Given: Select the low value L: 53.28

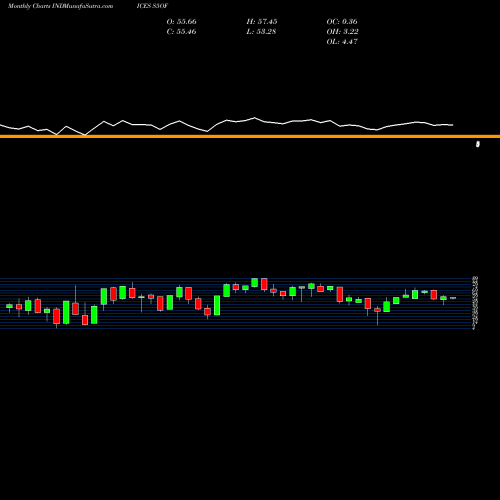Looking at the screenshot, I should [x=261, y=32].
